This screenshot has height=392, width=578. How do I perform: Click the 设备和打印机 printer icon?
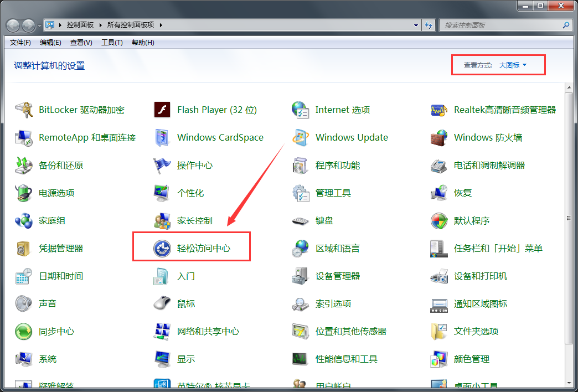click(x=439, y=276)
